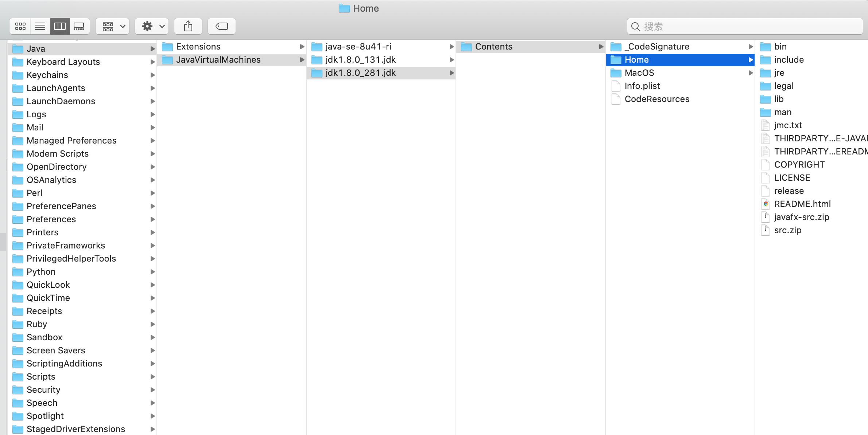Viewport: 868px width, 435px height.
Task: Open the Info.plist file
Action: tap(642, 86)
